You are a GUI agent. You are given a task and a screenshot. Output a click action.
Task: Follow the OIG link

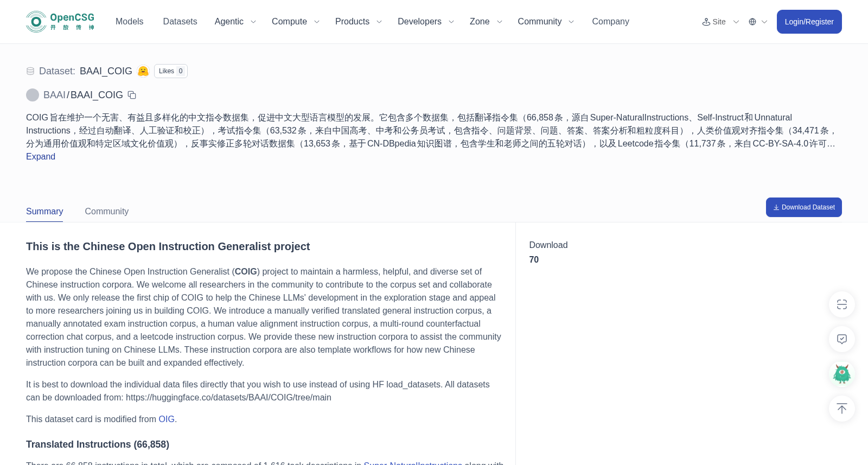167,419
